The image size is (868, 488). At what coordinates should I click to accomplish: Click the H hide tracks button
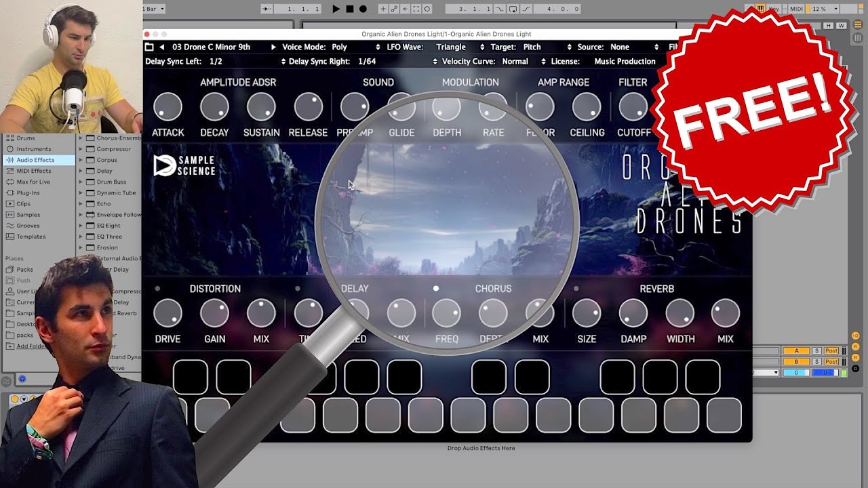[829, 26]
